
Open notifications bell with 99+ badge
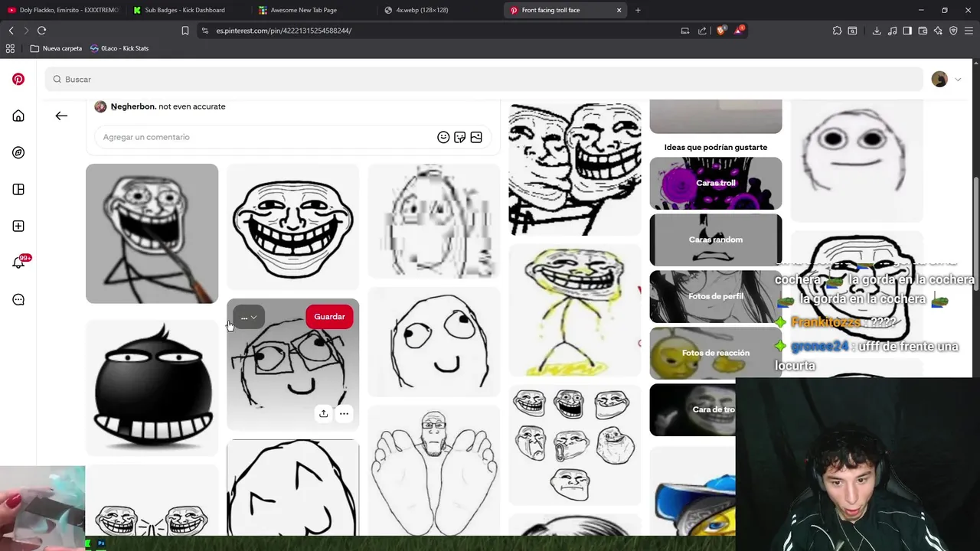pos(19,262)
